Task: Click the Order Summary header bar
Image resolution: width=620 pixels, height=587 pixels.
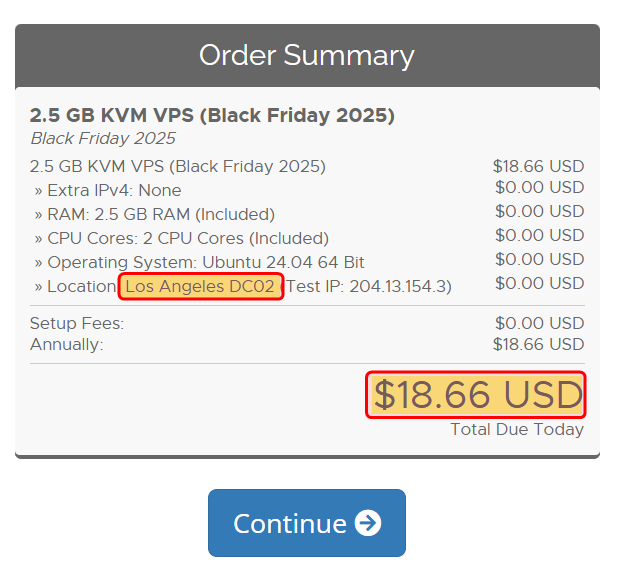Action: click(307, 55)
